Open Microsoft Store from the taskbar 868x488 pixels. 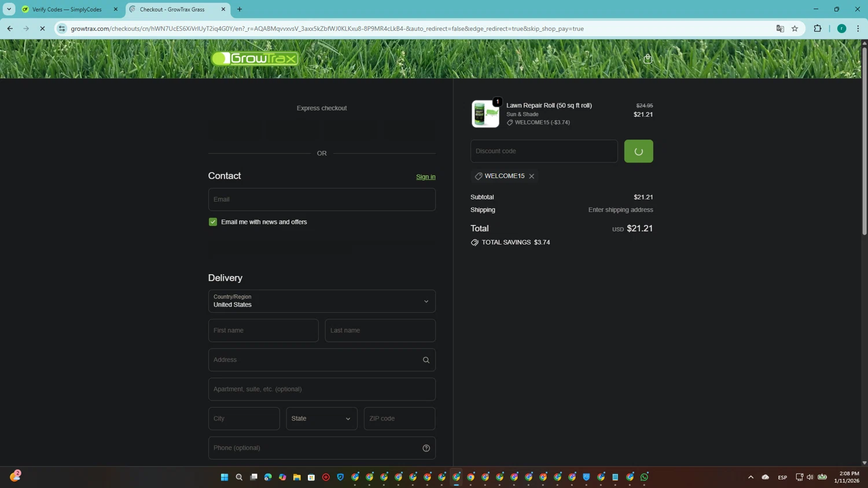coord(311,477)
